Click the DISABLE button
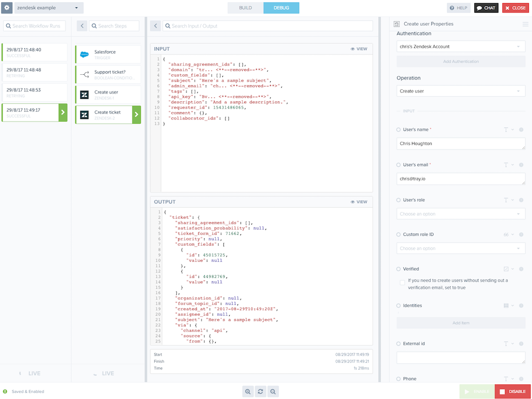The width and height of the screenshot is (532, 399). [x=512, y=391]
